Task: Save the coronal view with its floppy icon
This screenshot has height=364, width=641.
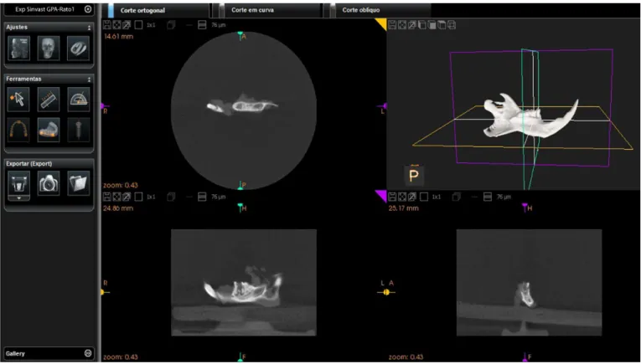Action: tap(107, 197)
